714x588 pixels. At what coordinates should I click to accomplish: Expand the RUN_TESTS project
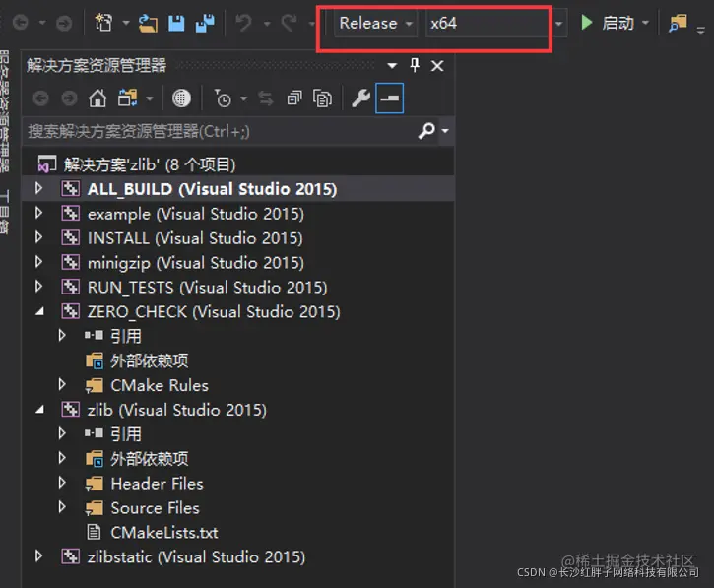[x=38, y=287]
